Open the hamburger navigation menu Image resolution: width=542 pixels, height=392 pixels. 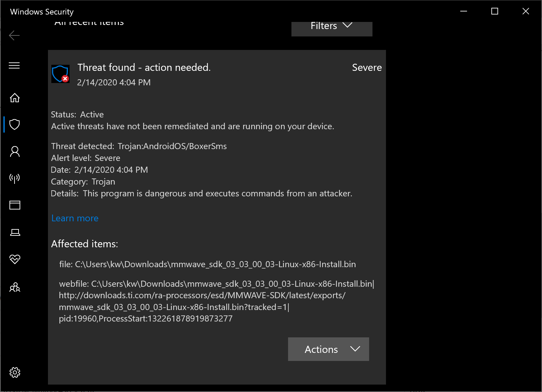point(14,65)
